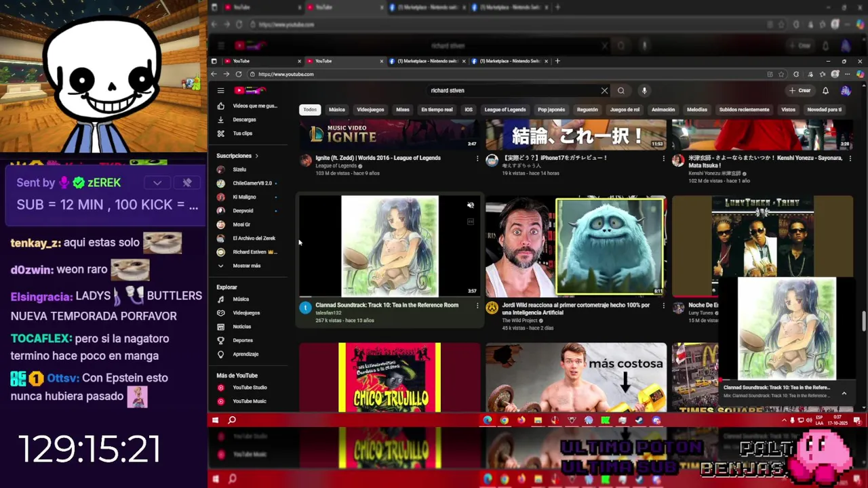Add page to browser favorites star
Screen dimensions: 868x488
(x=782, y=74)
